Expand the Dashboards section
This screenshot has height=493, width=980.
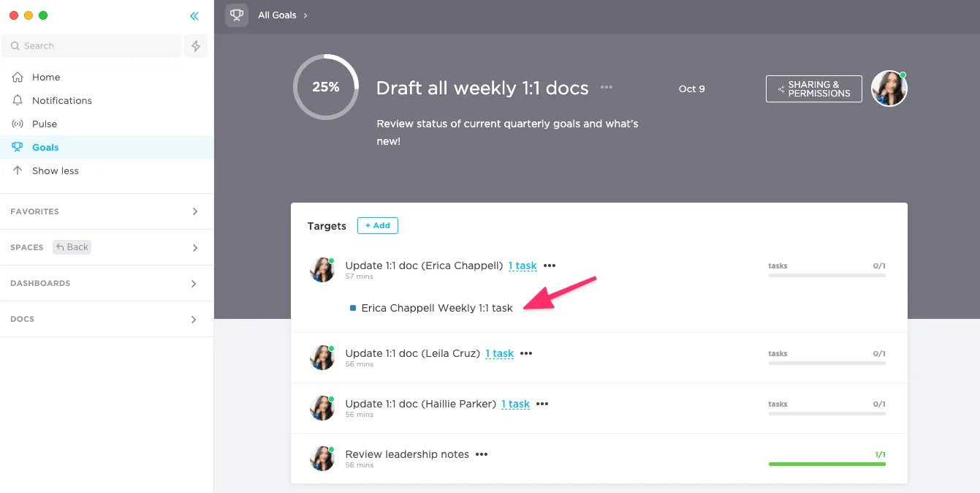tap(107, 283)
